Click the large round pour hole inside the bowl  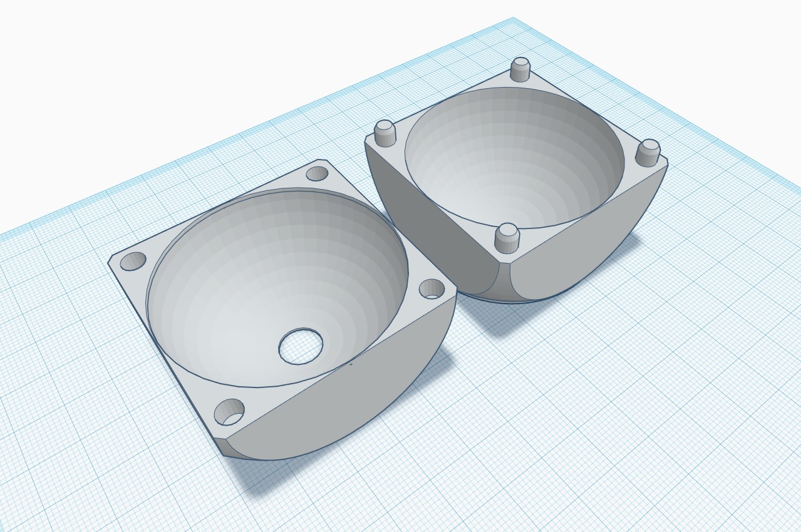pos(301,346)
